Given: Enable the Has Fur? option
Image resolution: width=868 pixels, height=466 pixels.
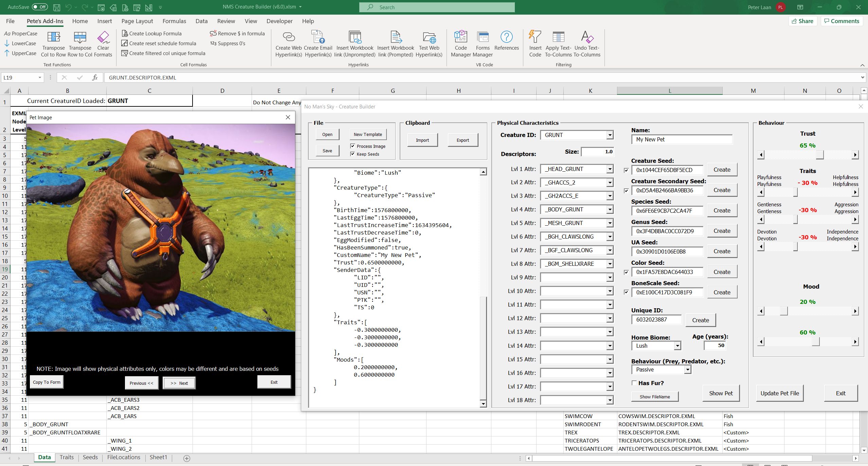Looking at the screenshot, I should click(x=634, y=383).
